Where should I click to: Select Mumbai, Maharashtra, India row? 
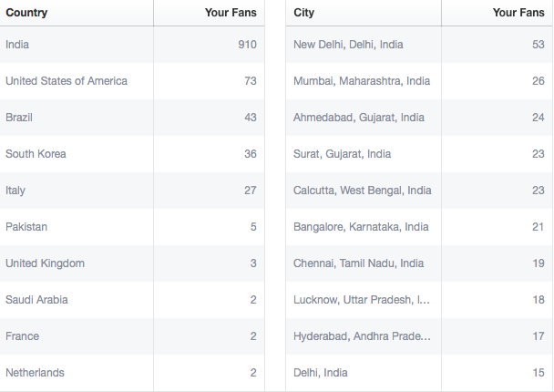click(419, 81)
